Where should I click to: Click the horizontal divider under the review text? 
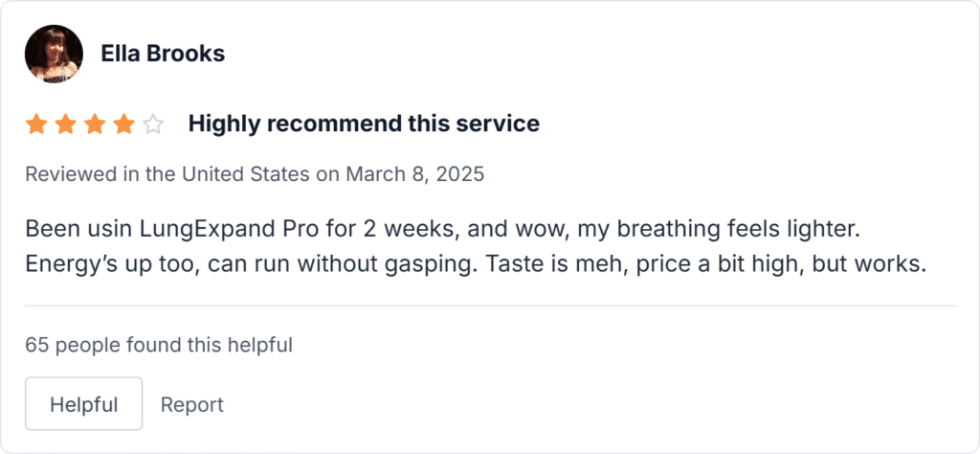[491, 306]
